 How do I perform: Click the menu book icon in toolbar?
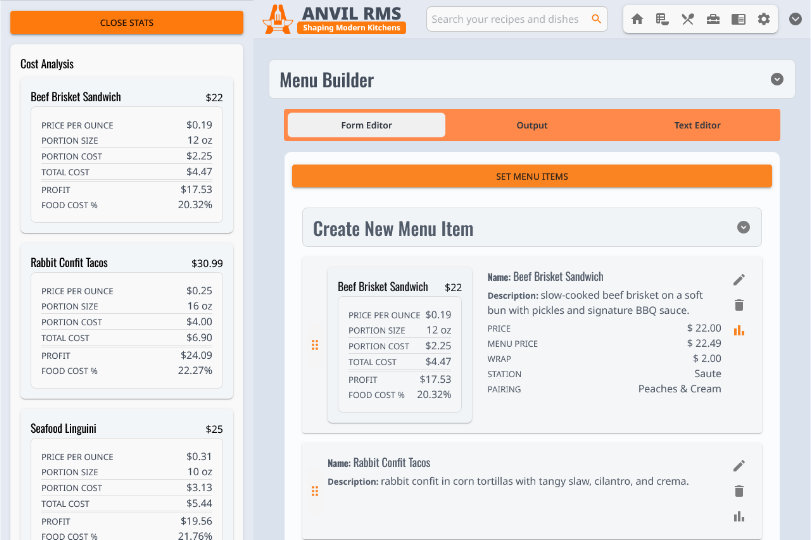click(738, 19)
